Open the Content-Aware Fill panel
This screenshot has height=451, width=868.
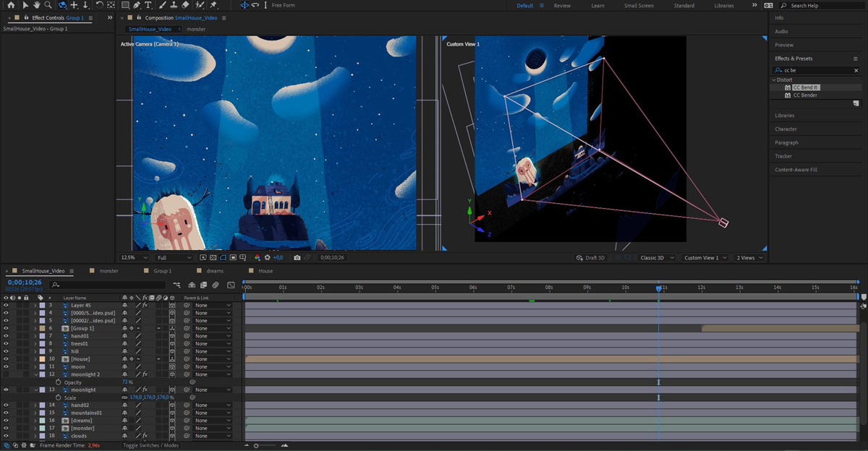[796, 169]
